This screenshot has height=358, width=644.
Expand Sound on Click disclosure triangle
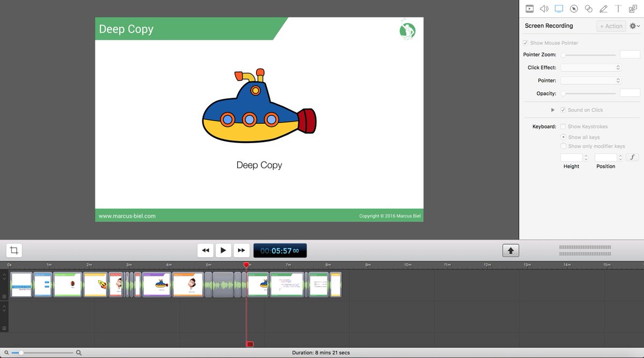[553, 110]
